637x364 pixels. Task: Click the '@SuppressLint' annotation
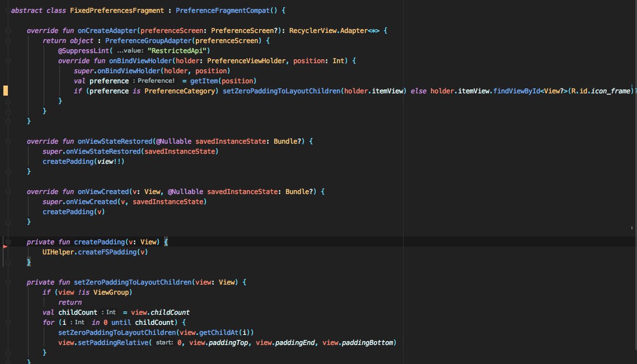83,51
